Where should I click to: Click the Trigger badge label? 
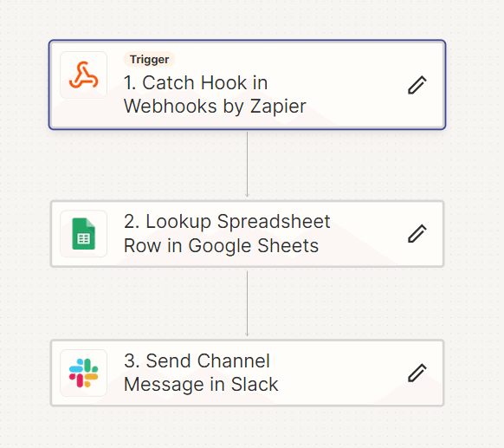149,60
